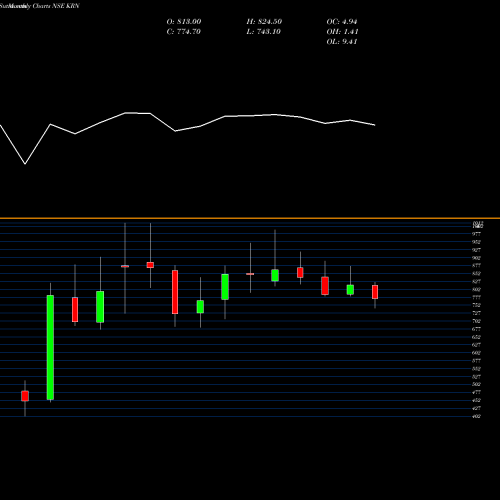Click the 877 price axis label
Viewport: 500px width, 500px height.
[x=476, y=266]
